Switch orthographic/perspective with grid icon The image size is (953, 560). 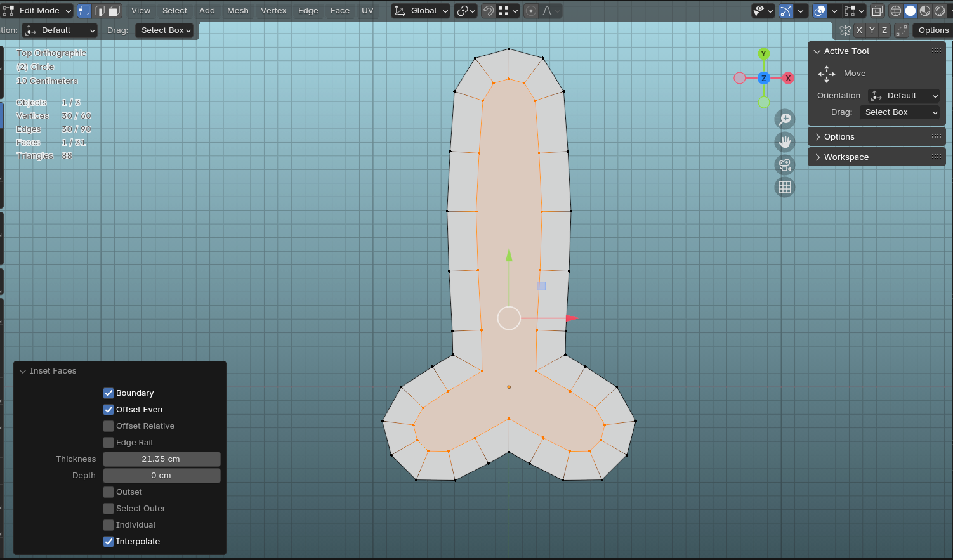pyautogui.click(x=785, y=187)
